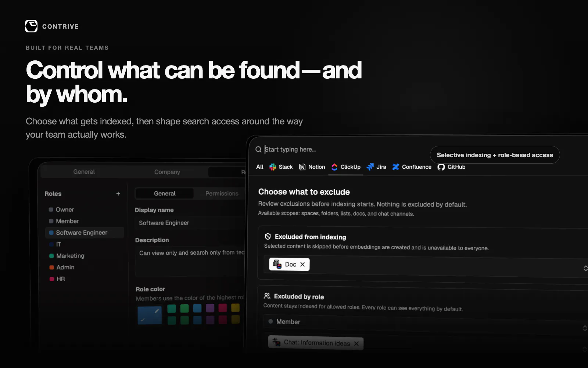Screen dimensions: 588x368
Task: Select the Member role in Roles list
Action: click(84, 221)
